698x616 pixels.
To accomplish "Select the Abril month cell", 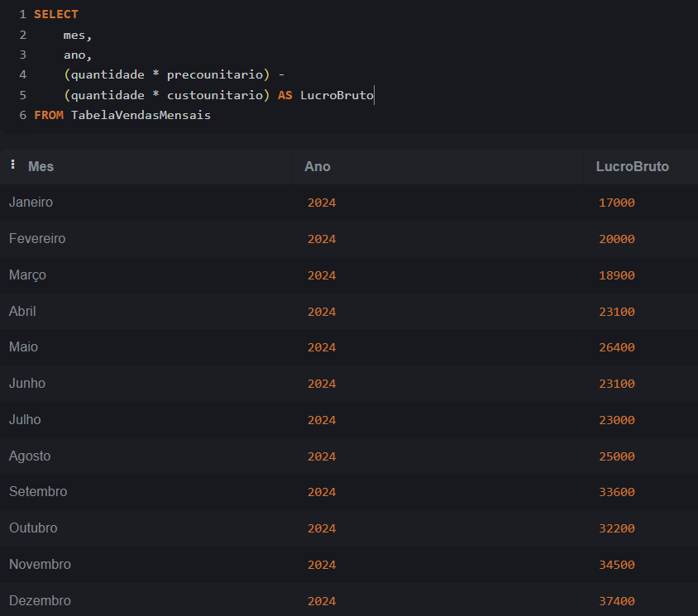I will click(x=22, y=312).
